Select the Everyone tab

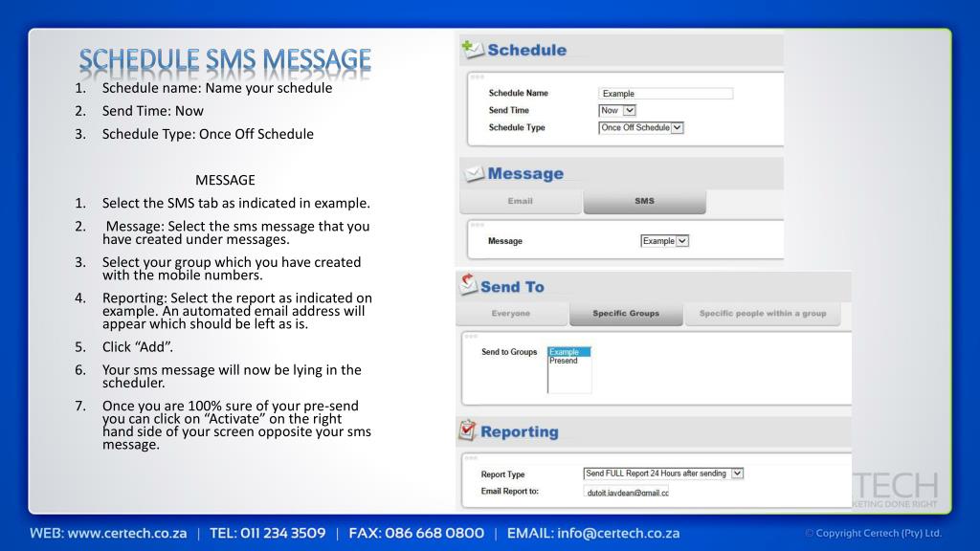click(x=511, y=314)
